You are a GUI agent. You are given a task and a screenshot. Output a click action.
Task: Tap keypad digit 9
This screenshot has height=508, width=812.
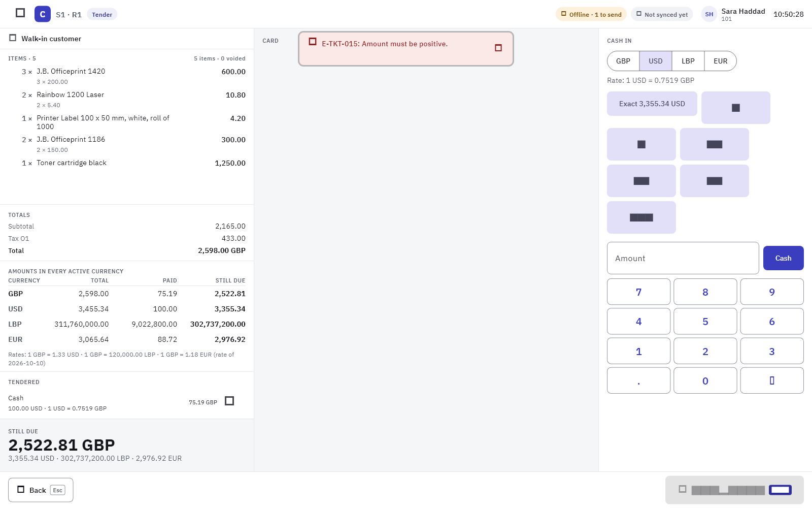772,292
